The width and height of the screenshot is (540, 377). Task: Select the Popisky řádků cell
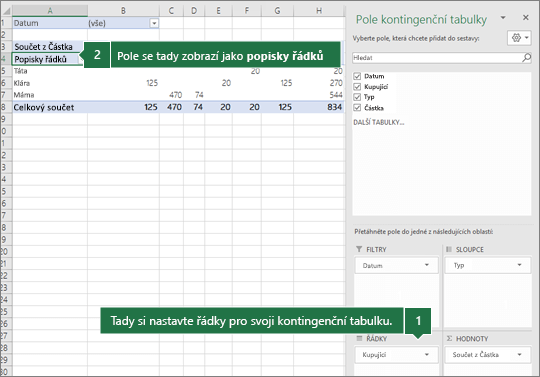tap(46, 59)
